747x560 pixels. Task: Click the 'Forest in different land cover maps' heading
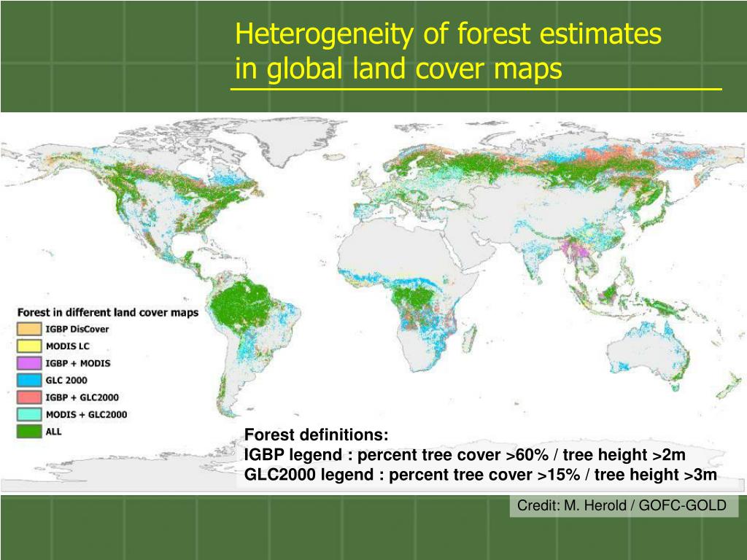108,312
